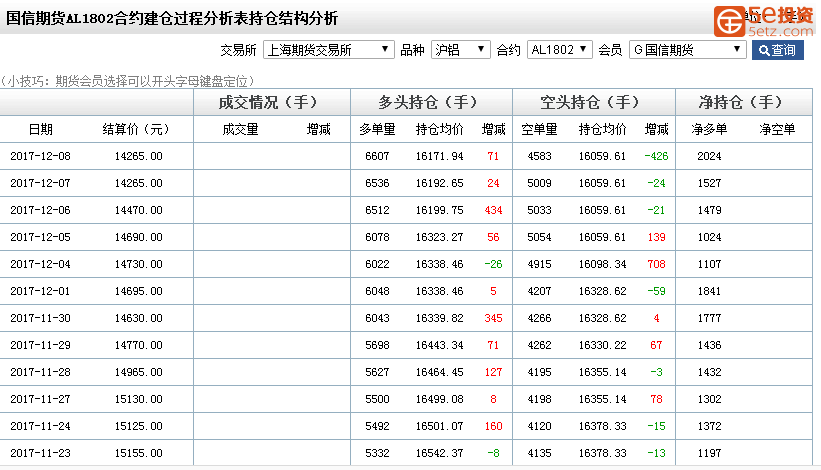The height and width of the screenshot is (470, 821).
Task: Open the 交易所 exchange dropdown
Action: click(328, 50)
